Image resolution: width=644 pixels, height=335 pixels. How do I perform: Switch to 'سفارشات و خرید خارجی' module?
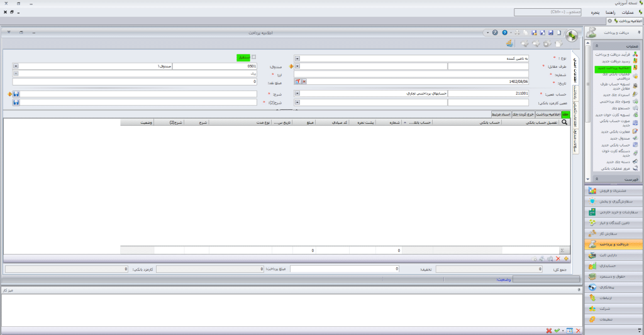pyautogui.click(x=614, y=212)
